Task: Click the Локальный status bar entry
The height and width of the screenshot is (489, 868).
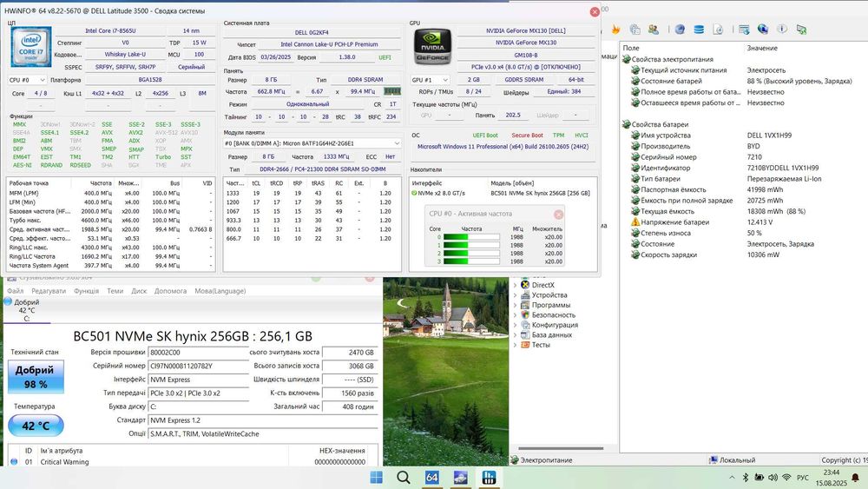Action: click(733, 460)
